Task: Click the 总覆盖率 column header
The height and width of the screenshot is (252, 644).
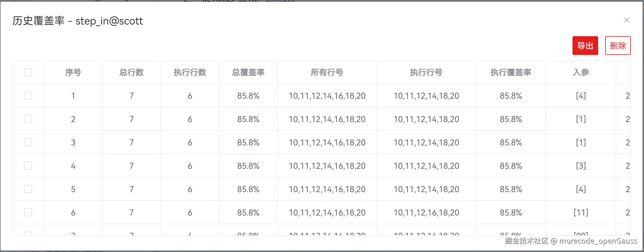Action: [248, 72]
